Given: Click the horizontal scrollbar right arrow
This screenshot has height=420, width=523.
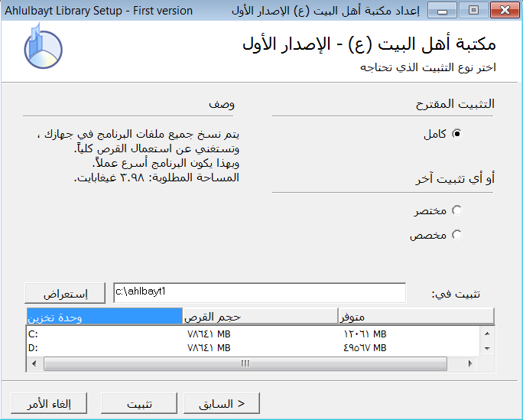Looking at the screenshot, I should click(470, 363).
